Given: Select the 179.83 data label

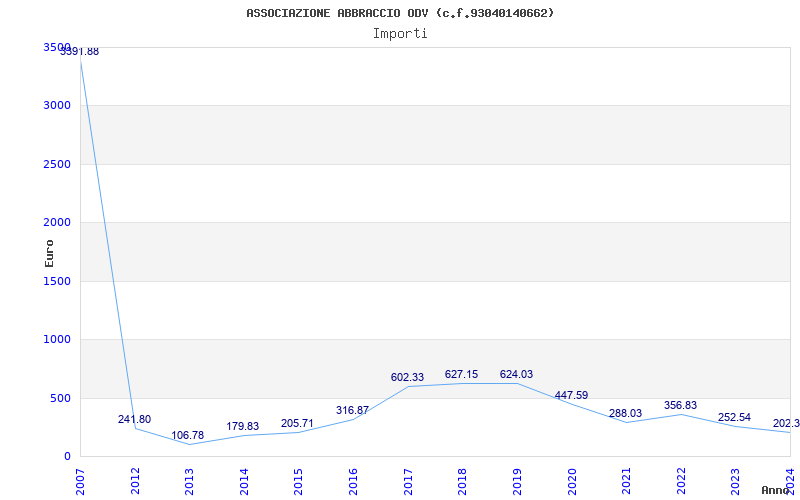Looking at the screenshot, I should tap(242, 427).
